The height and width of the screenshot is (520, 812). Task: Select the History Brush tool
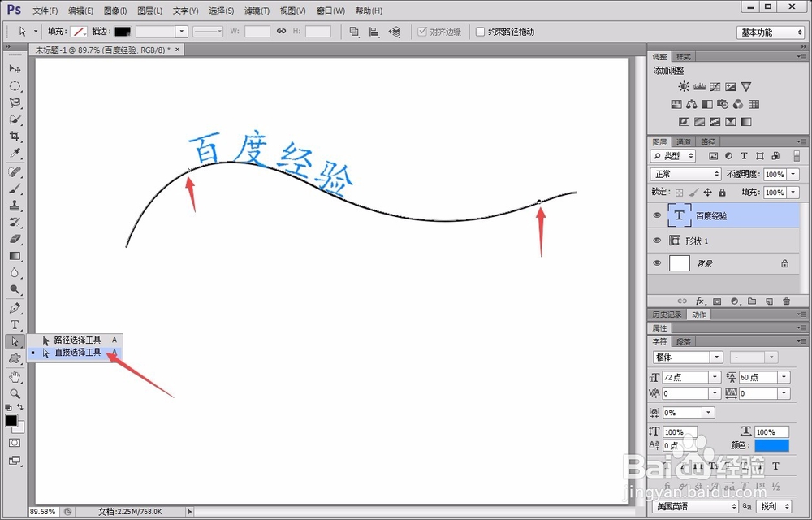point(15,222)
